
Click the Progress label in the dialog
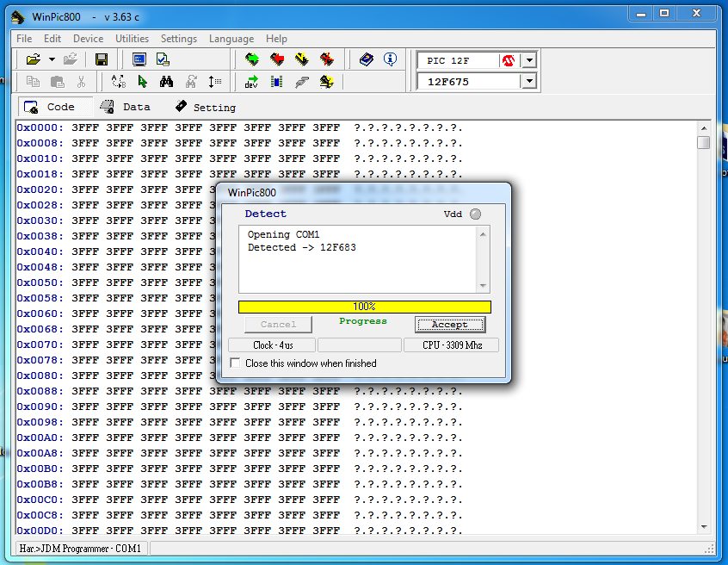pyautogui.click(x=363, y=321)
